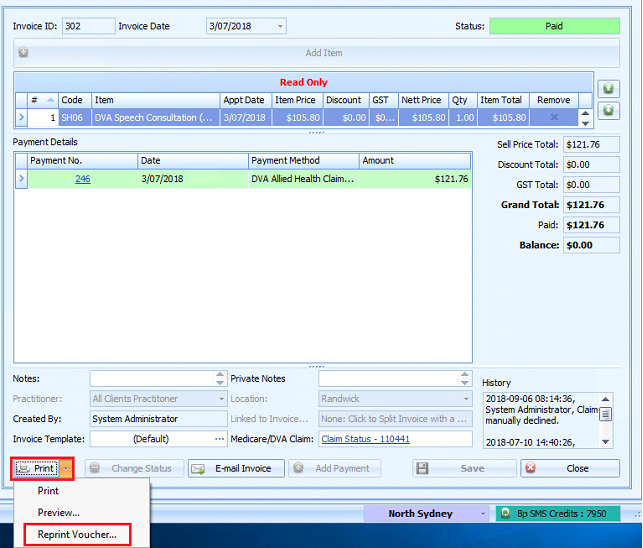Click the Notes field down arrow

pos(220,383)
